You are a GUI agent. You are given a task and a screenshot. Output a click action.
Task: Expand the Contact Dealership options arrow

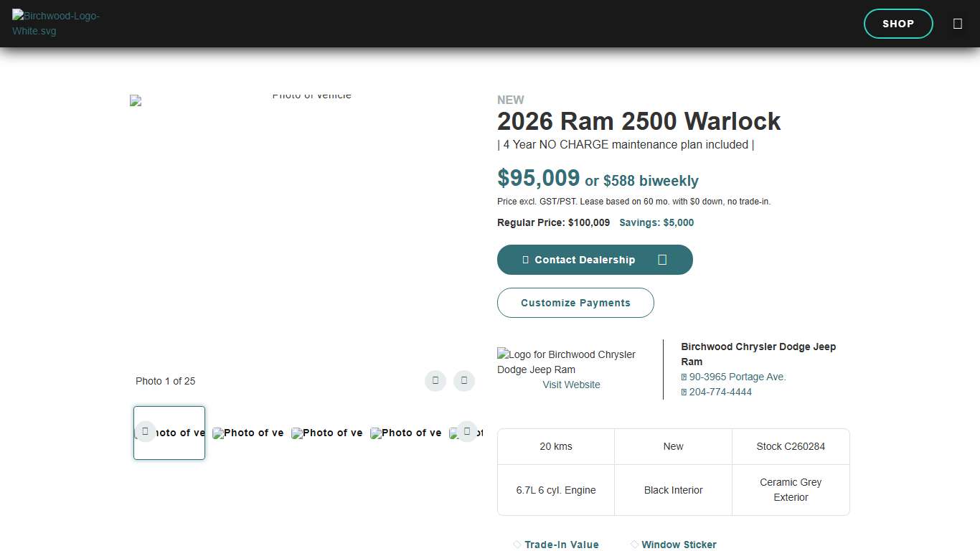pyautogui.click(x=661, y=260)
